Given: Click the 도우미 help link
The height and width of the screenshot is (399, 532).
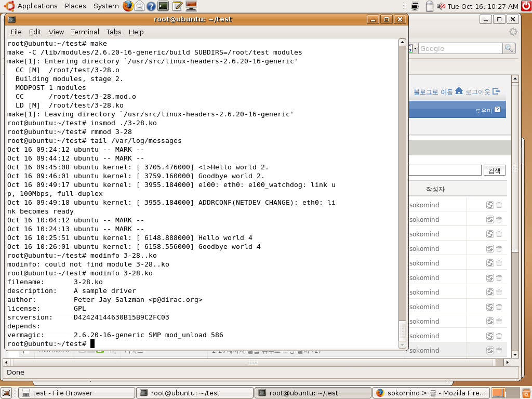Looking at the screenshot, I should (484, 111).
